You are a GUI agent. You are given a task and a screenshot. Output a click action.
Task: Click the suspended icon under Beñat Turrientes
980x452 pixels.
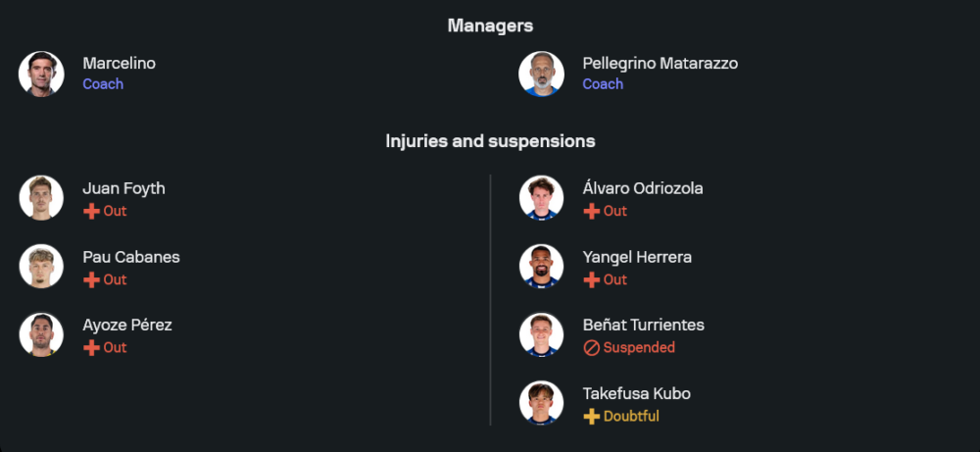[x=591, y=348]
